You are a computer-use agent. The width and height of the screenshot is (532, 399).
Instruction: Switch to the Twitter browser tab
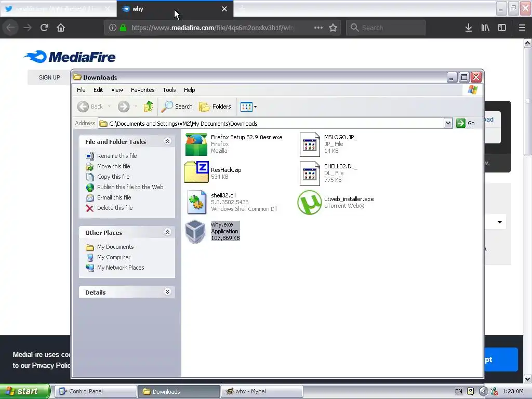coord(58,9)
